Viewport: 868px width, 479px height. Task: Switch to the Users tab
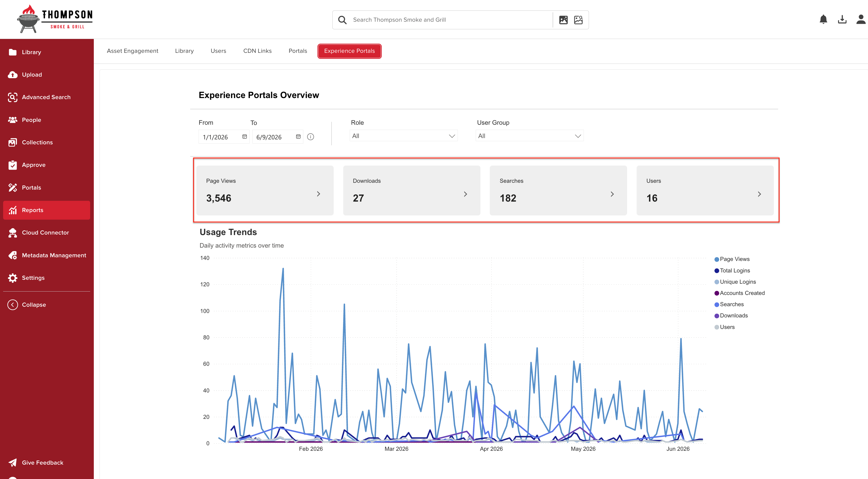(x=218, y=51)
